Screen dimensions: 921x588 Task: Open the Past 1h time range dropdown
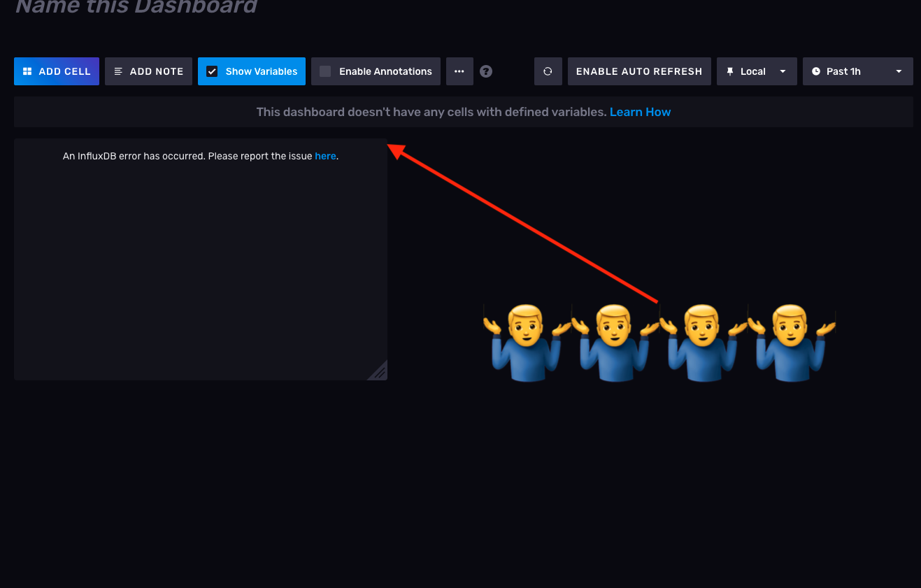(x=858, y=71)
